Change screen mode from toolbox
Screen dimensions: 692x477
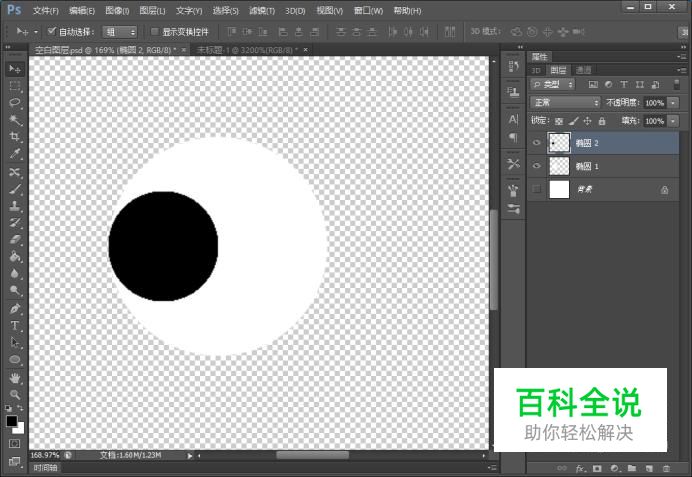[15, 461]
